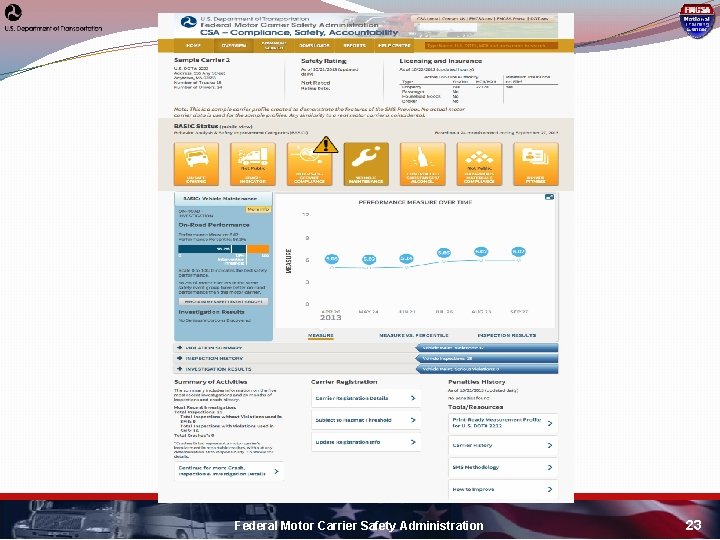Click the 'BASIC: Vehicle Maintenance' panel header
The width and height of the screenshot is (720, 540).
tap(223, 199)
